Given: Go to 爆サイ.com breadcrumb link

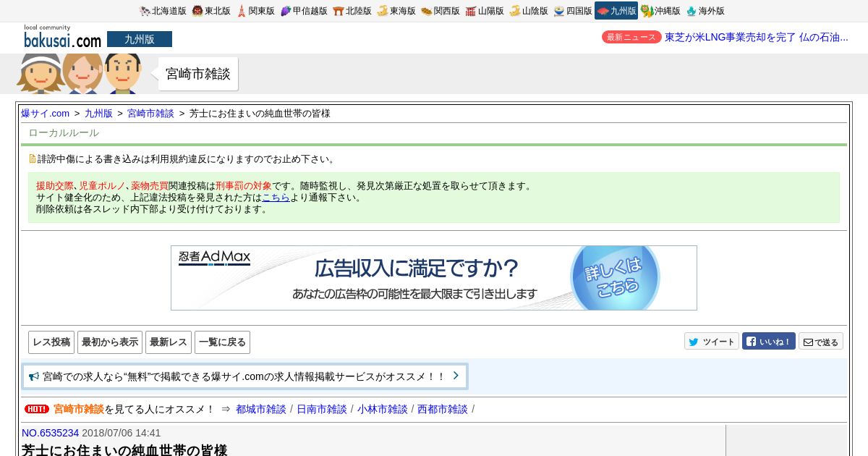Looking at the screenshot, I should click(x=46, y=114).
